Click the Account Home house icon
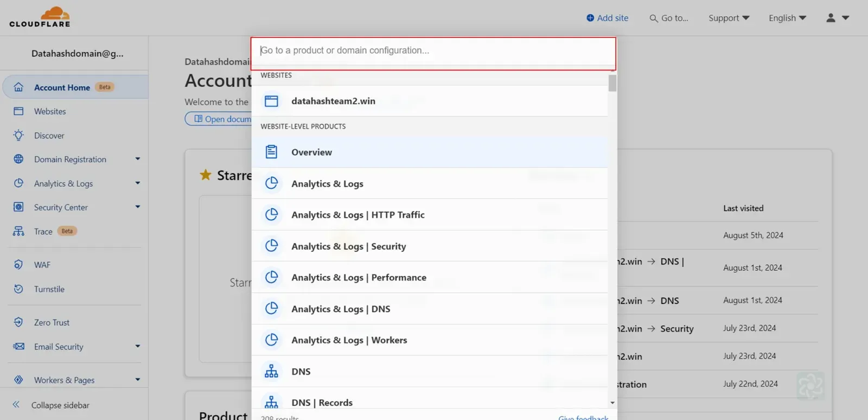The image size is (868, 420). pyautogui.click(x=18, y=87)
